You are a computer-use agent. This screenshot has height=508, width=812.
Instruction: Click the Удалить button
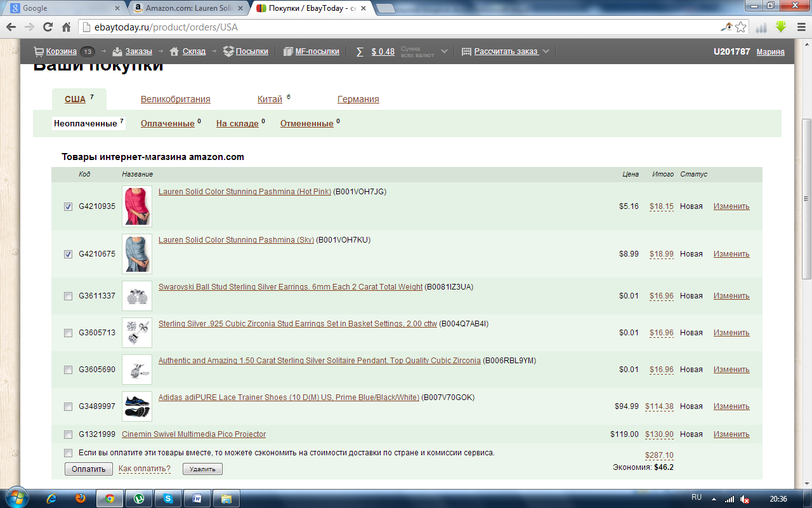(x=202, y=469)
